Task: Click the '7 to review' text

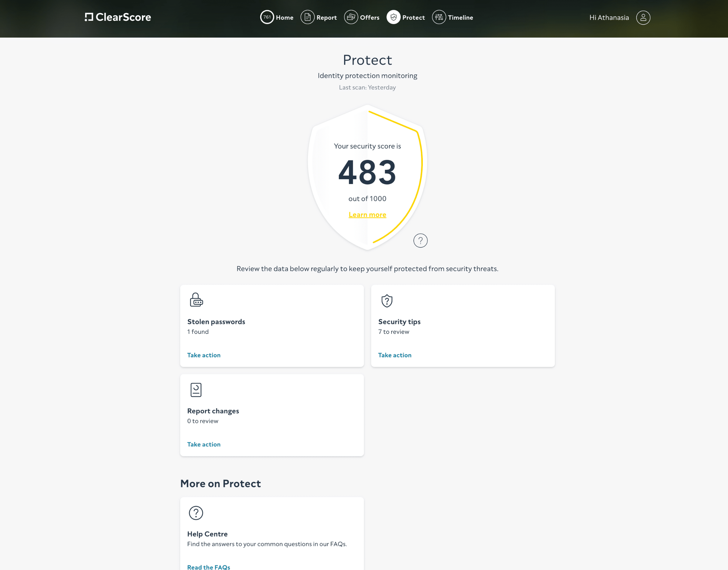Action: tap(393, 332)
